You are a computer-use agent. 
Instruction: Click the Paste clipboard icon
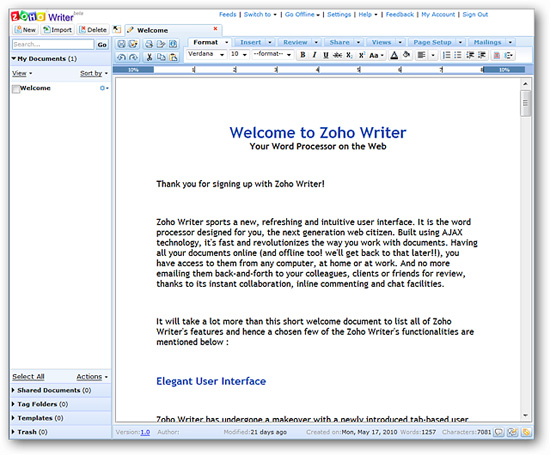click(x=173, y=57)
